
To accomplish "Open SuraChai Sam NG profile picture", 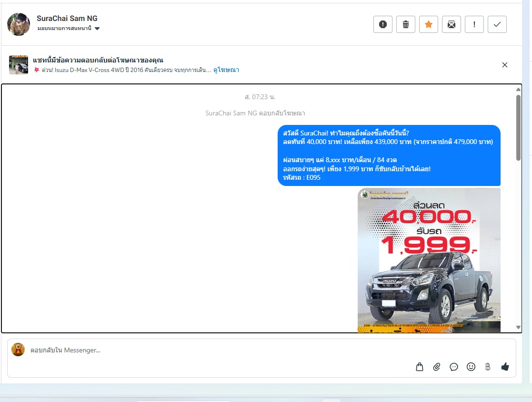I will click(x=19, y=24).
